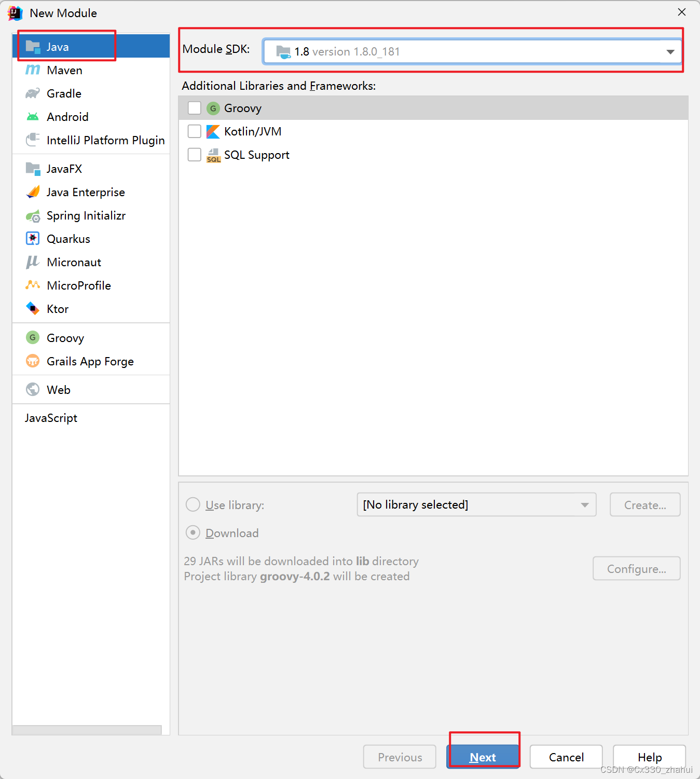The height and width of the screenshot is (779, 700).
Task: Enable the SQL Support checkbox
Action: pos(195,155)
